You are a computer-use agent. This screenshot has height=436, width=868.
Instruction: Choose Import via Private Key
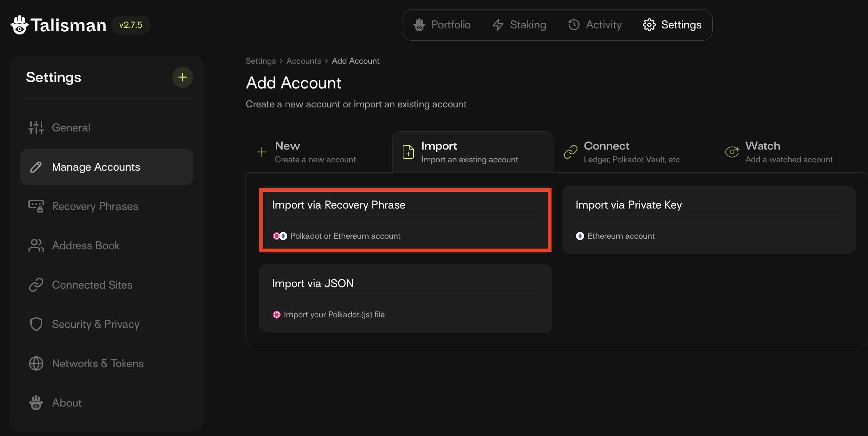708,220
